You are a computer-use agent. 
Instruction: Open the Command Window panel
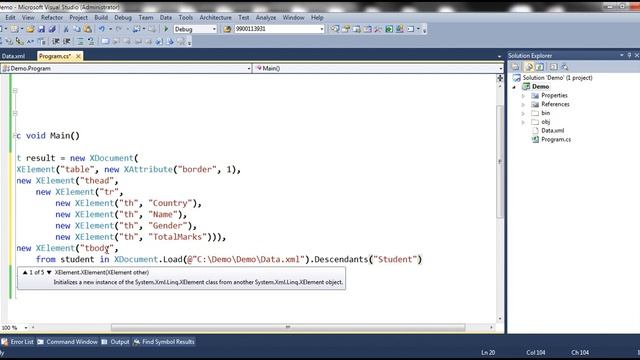[68, 342]
